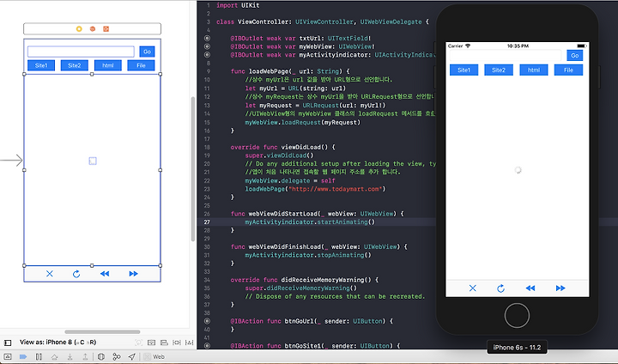Hide the debug area with the bottom-bar icon
The image size is (618, 364).
(x=8, y=356)
